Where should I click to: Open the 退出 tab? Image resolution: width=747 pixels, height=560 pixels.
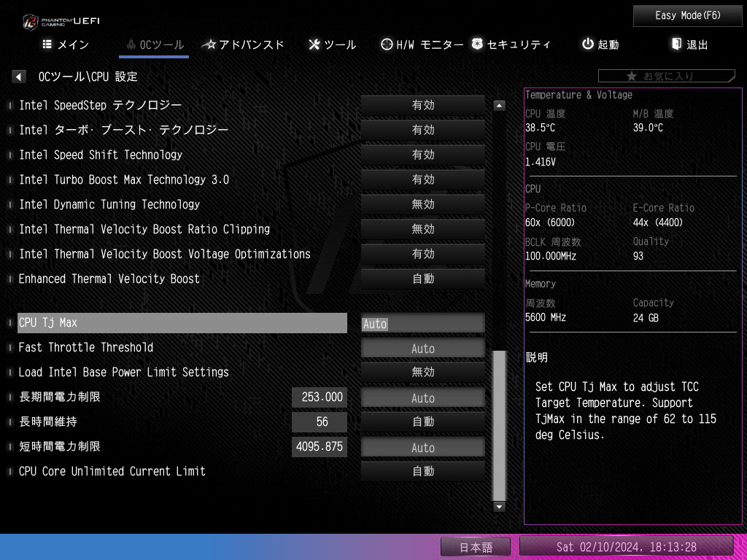(x=690, y=44)
